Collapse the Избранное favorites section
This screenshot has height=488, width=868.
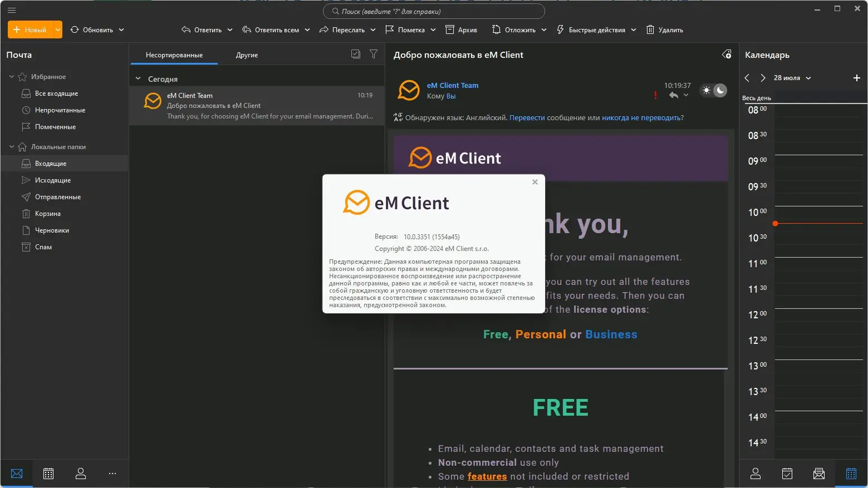coord(12,77)
